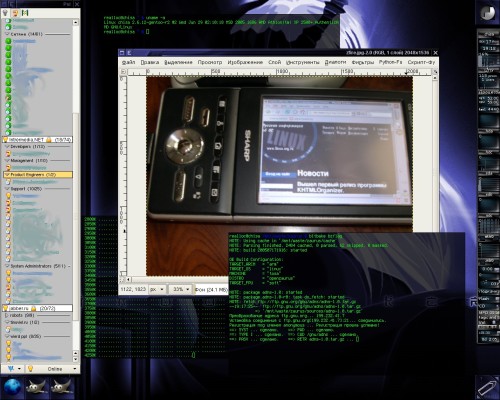500x400 pixels.
Task: Open the Python-Fu menu in GIMP
Action: pos(390,62)
